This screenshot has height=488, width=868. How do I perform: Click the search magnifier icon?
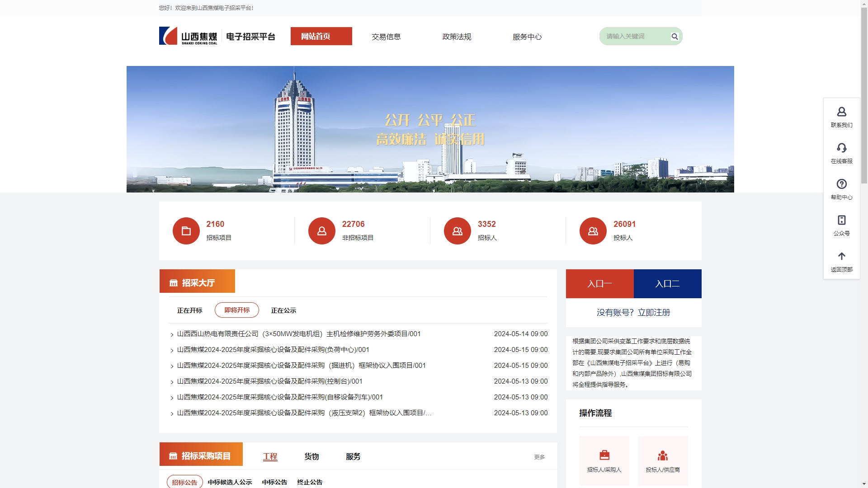pos(675,37)
